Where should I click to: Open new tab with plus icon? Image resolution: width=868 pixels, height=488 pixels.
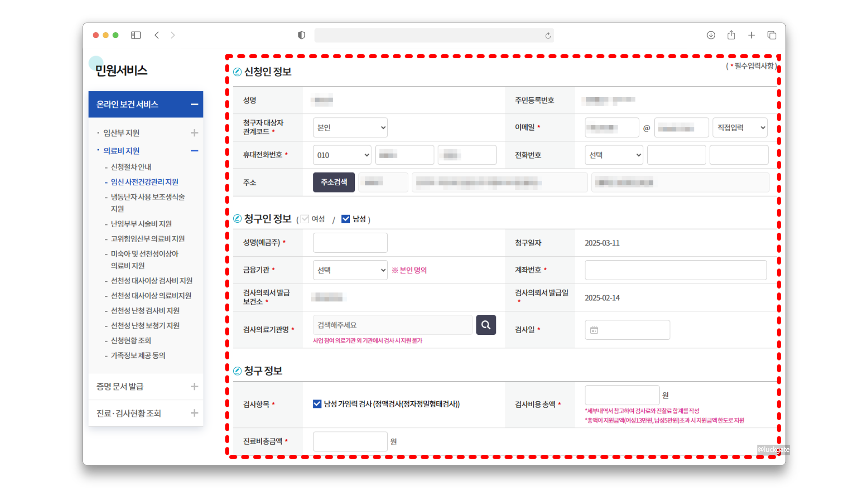[751, 35]
